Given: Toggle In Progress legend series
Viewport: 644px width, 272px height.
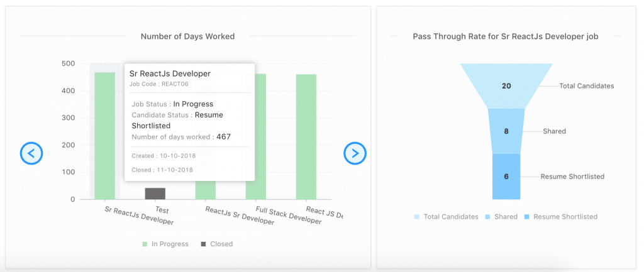Looking at the screenshot, I should (x=165, y=244).
